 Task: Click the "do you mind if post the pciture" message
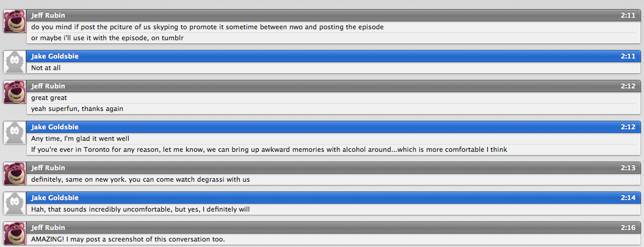(x=208, y=27)
